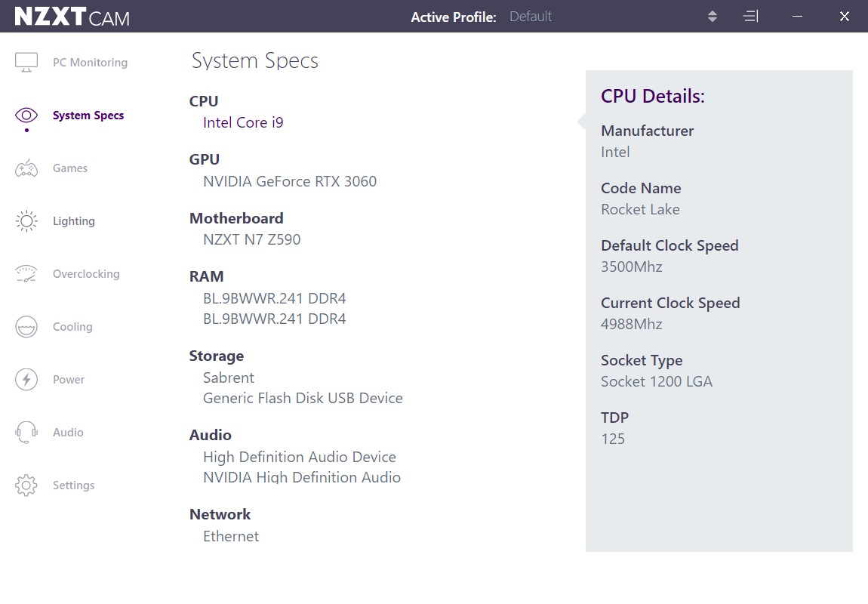Click the Lighting sun icon
868x604 pixels.
26,221
